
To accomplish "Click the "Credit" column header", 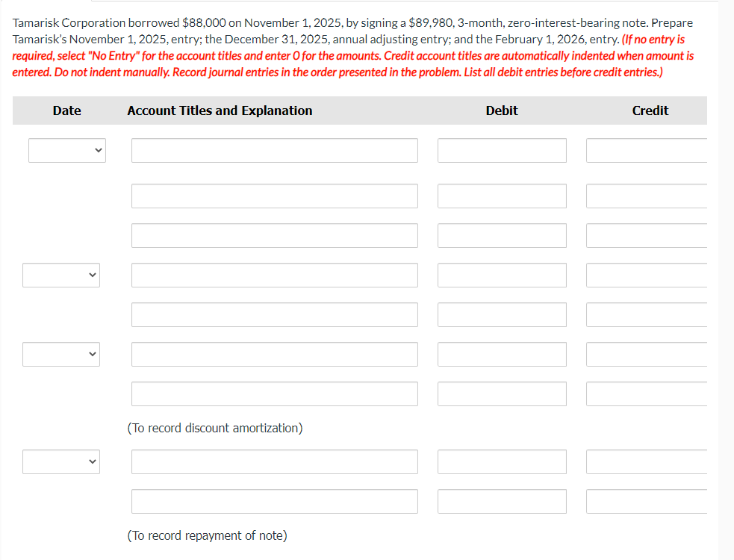I will (x=650, y=111).
